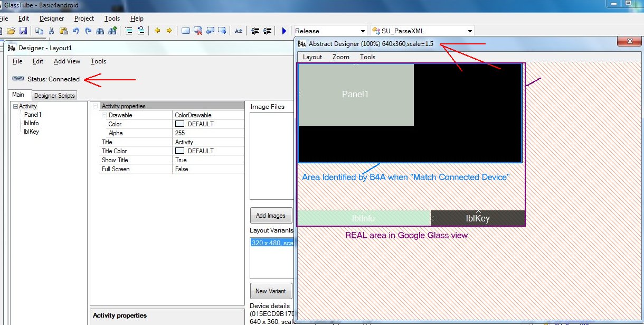Redo the edit with the toolbar arrow
Image resolution: width=644 pixels, height=325 pixels.
click(88, 31)
